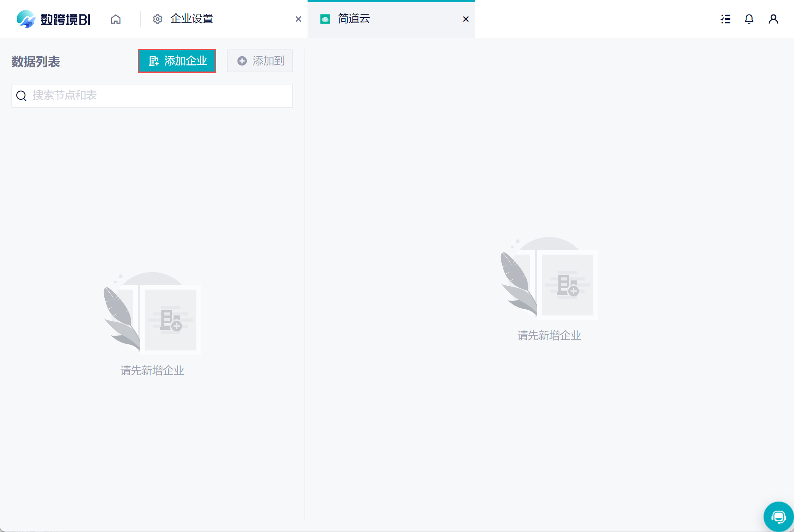Click the 添加到 button
Viewport: 794px width, 532px height.
tap(260, 61)
